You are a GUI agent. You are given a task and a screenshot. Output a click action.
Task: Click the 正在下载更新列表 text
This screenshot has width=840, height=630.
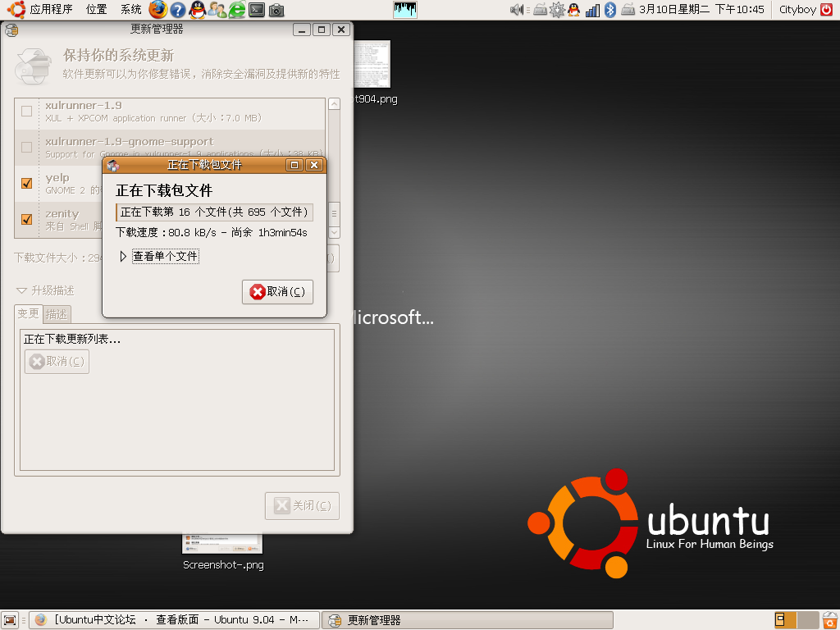(72, 339)
